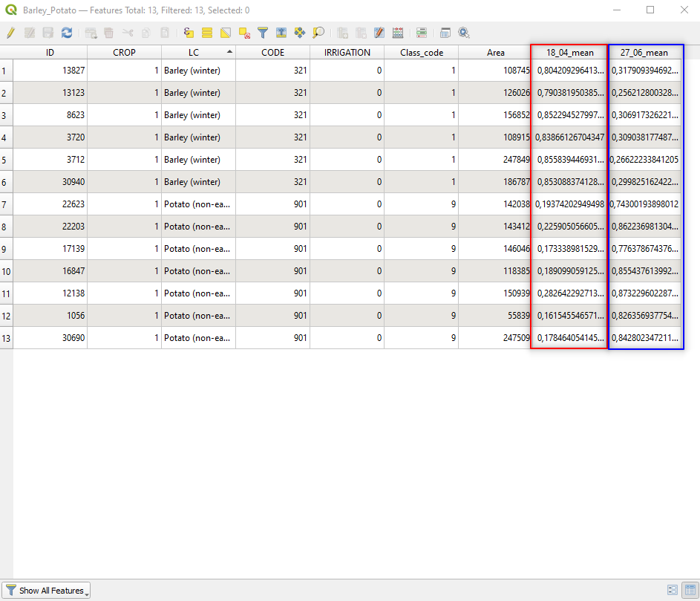Toggle multi edit mode
The height and width of the screenshot is (601, 700).
pos(30,33)
